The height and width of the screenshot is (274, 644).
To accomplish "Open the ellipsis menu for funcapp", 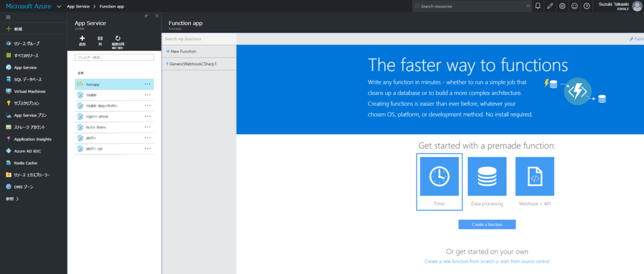I will point(147,84).
